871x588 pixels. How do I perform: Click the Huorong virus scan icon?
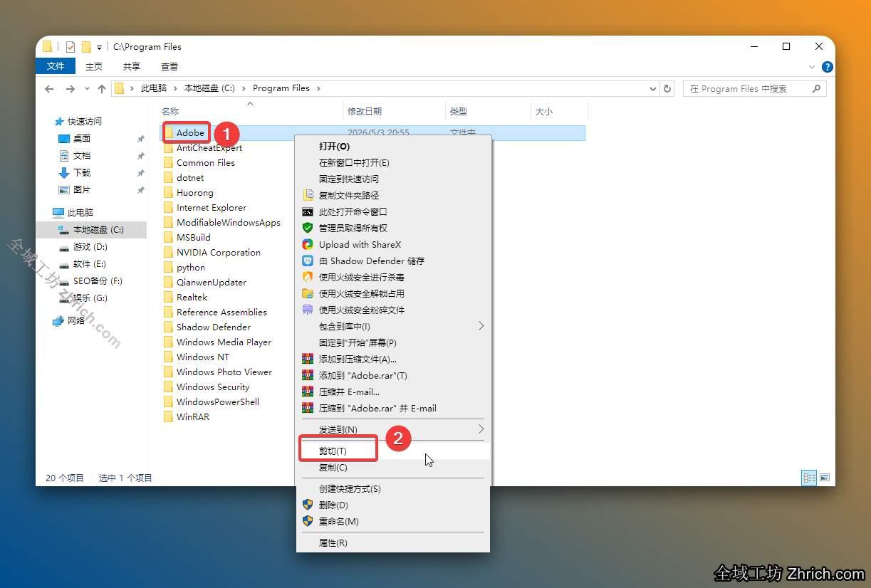308,277
